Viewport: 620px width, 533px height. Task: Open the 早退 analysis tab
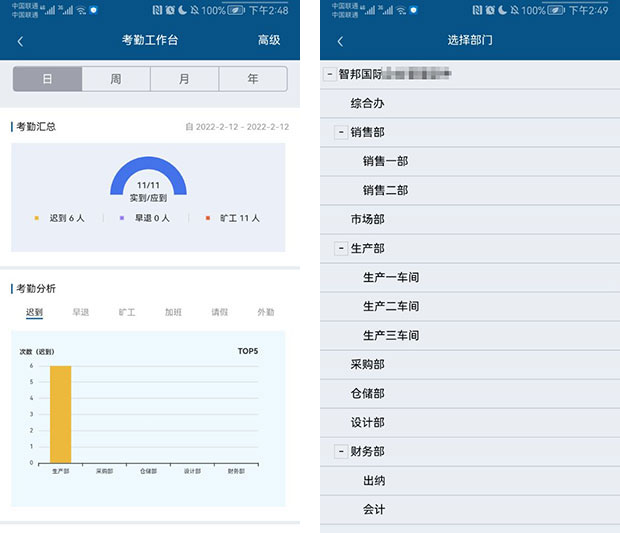tap(81, 313)
